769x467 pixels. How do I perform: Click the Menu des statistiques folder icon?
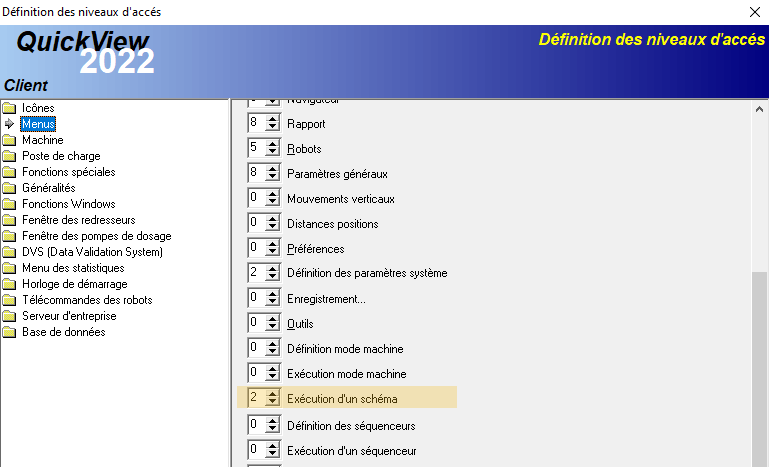point(9,268)
